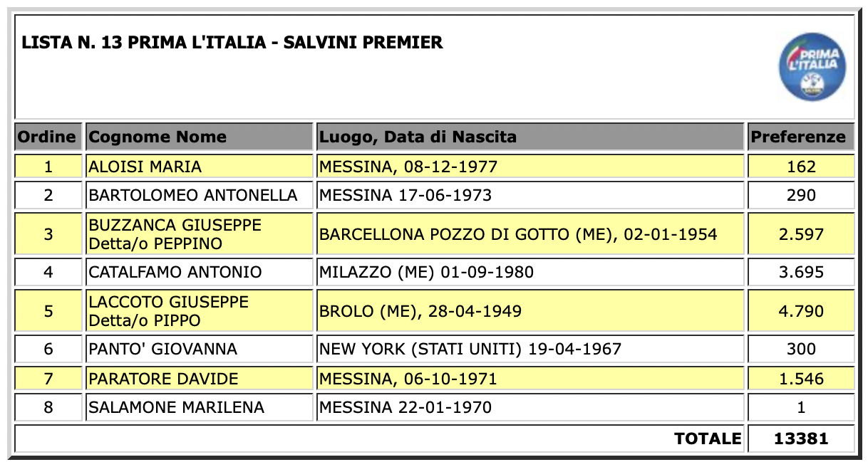This screenshot has width=868, height=467.
Task: Click the BUZZANCA GIUSEPPE name cell
Action: tap(200, 234)
